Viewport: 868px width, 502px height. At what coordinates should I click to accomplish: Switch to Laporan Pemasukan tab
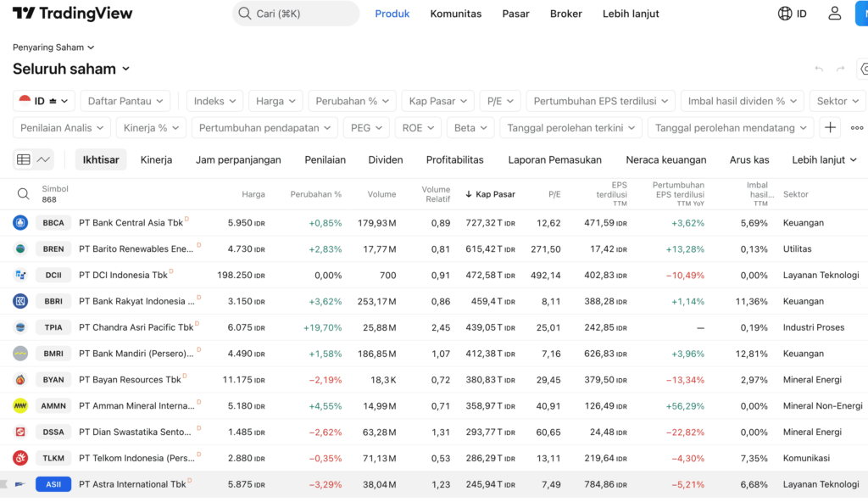tap(554, 159)
